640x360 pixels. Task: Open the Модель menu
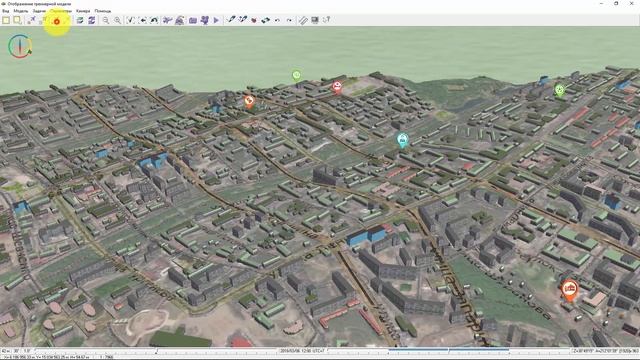click(21, 11)
